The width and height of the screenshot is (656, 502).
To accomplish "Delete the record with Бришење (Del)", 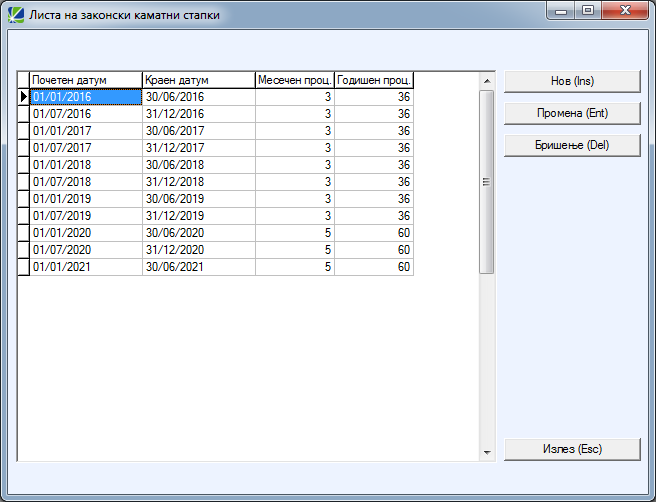I will coord(572,145).
